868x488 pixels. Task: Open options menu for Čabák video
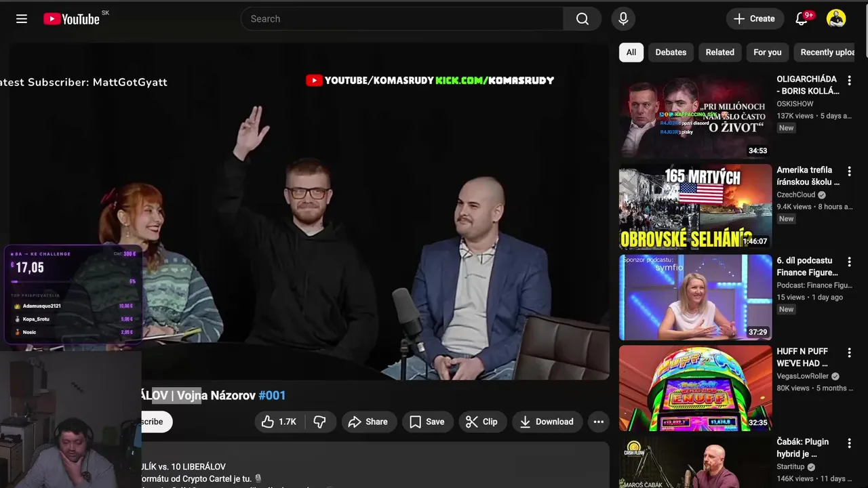point(849,443)
